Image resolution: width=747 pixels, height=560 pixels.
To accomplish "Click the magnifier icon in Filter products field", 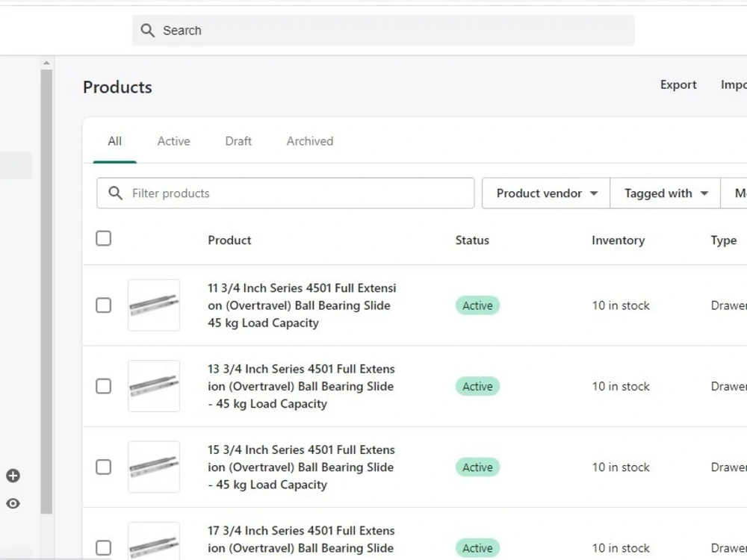I will [x=115, y=193].
